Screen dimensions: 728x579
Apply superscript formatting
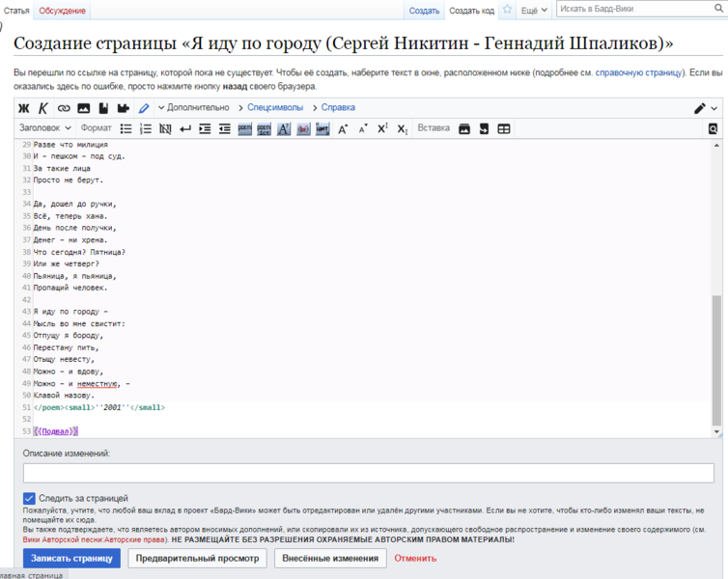(x=382, y=128)
